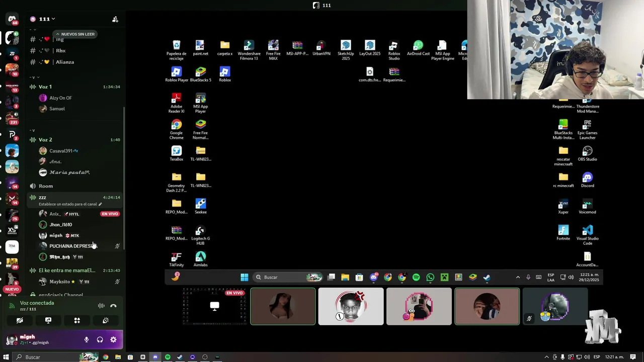Viewport: 644px width, 362px height.
Task: Click Papelera de reciclaje on shared desktop
Action: [x=176, y=50]
